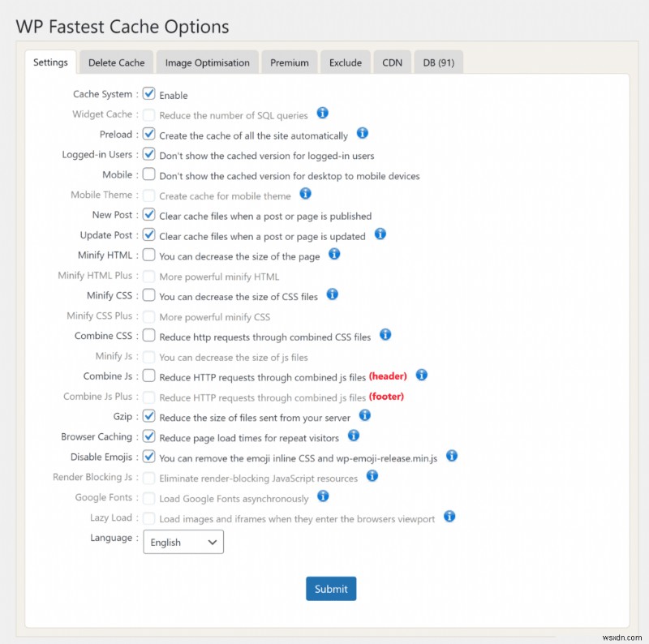Uncheck the Gzip checkbox
This screenshot has width=649, height=644.
point(149,416)
